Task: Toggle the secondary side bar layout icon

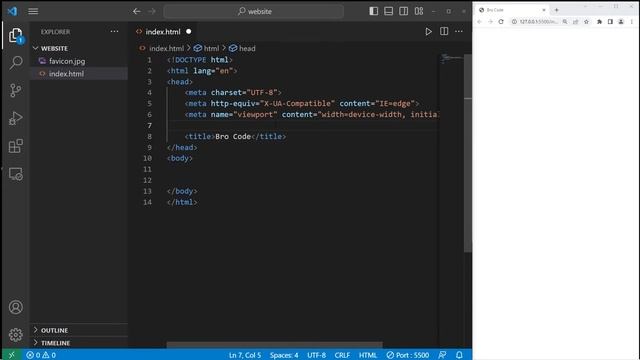Action: (x=404, y=11)
